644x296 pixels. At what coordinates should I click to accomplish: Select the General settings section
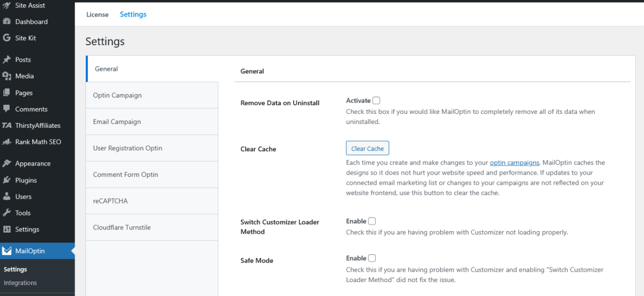(152, 69)
